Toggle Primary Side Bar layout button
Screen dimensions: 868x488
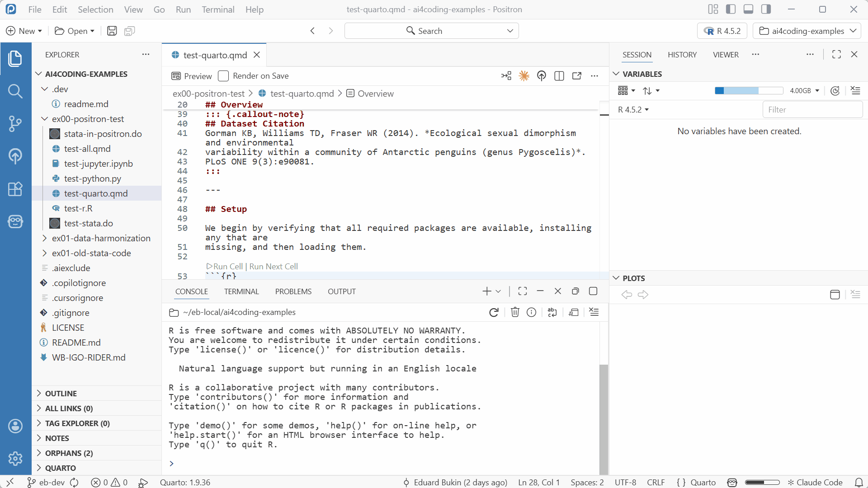tap(731, 9)
